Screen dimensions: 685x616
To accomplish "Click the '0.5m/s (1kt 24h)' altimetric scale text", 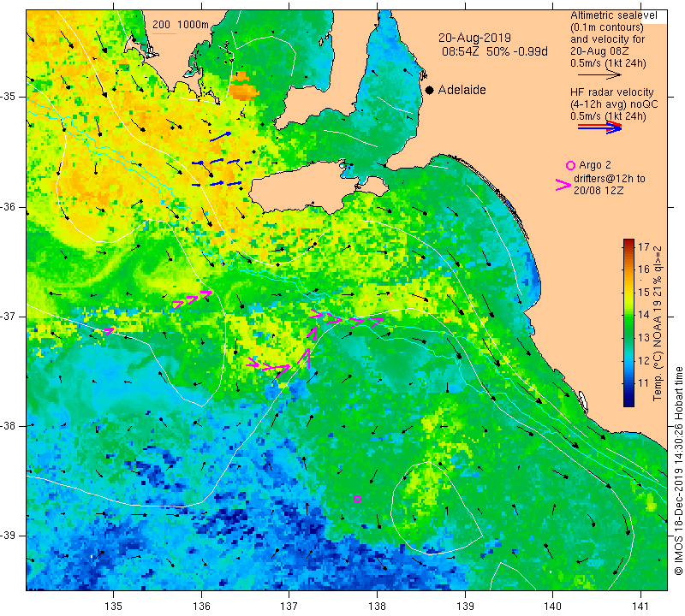I will tap(608, 63).
